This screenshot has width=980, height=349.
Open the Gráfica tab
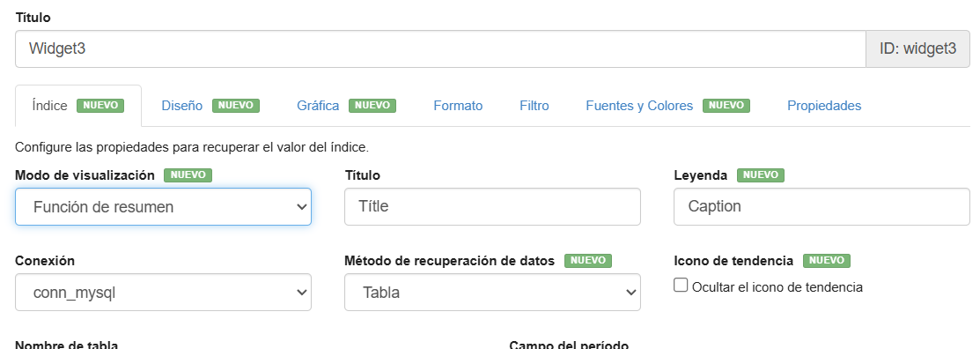[346, 106]
